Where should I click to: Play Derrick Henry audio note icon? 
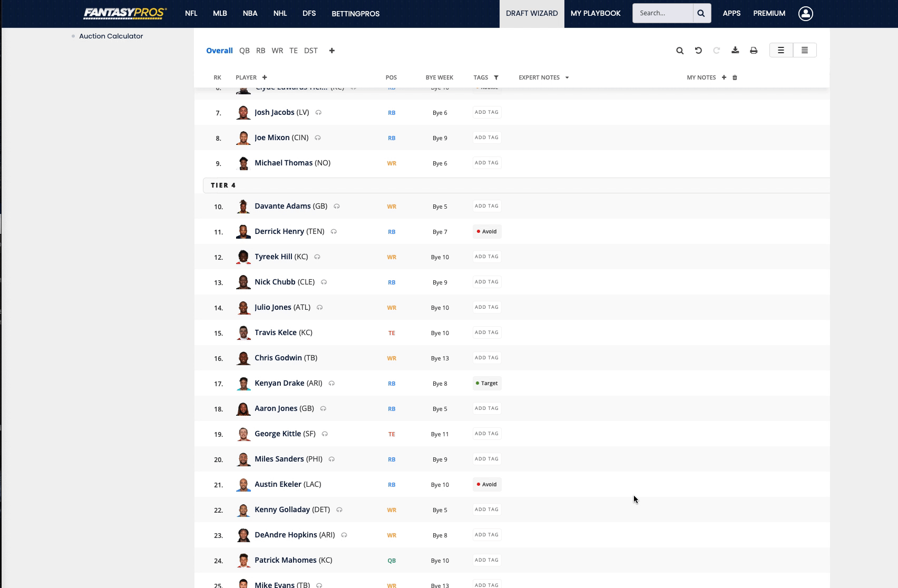coord(334,231)
